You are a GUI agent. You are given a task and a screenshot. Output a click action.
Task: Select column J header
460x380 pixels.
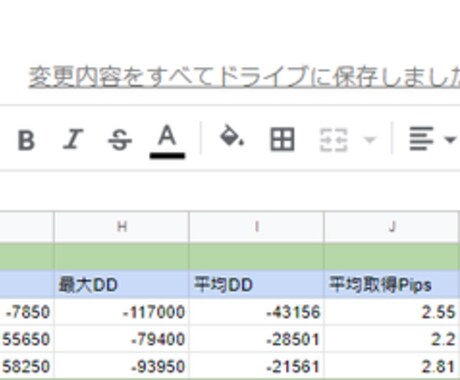pos(392,227)
